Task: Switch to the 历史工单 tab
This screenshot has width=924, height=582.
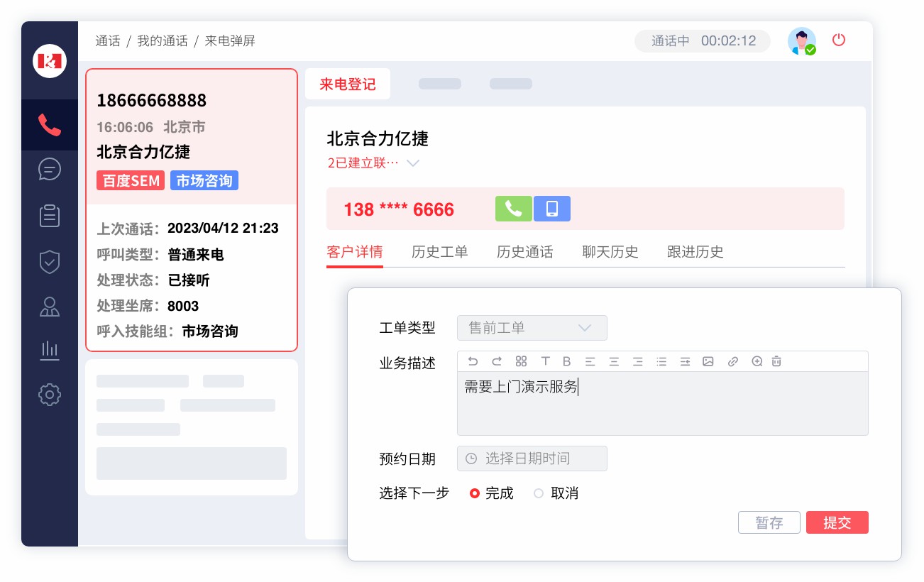Action: click(439, 252)
